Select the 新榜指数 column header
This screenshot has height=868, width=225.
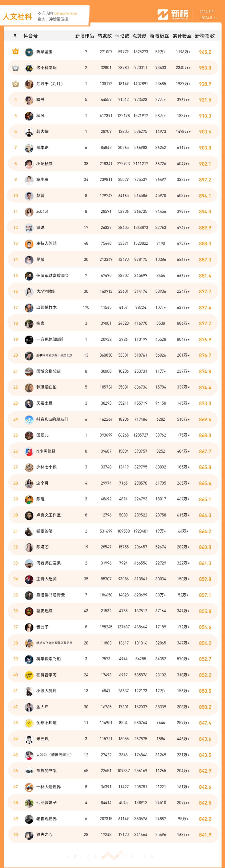(x=205, y=36)
